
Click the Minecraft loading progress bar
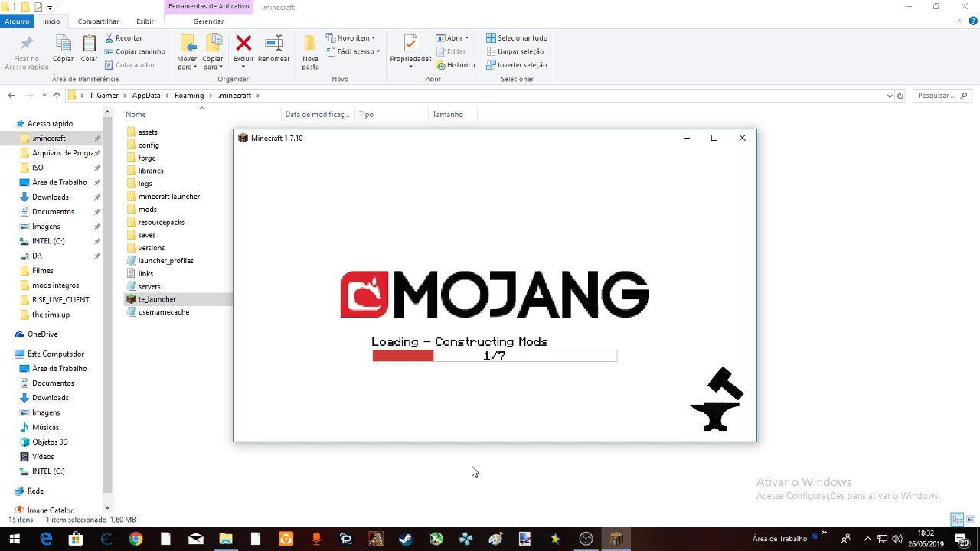coord(495,356)
